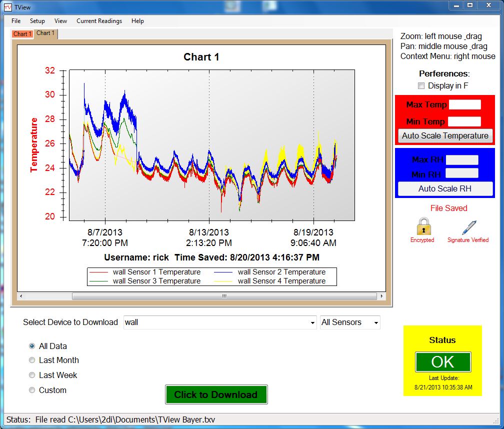Click the chart horizontal scrollbar thumb
Screen dimensions: 504x429
[x=224, y=296]
